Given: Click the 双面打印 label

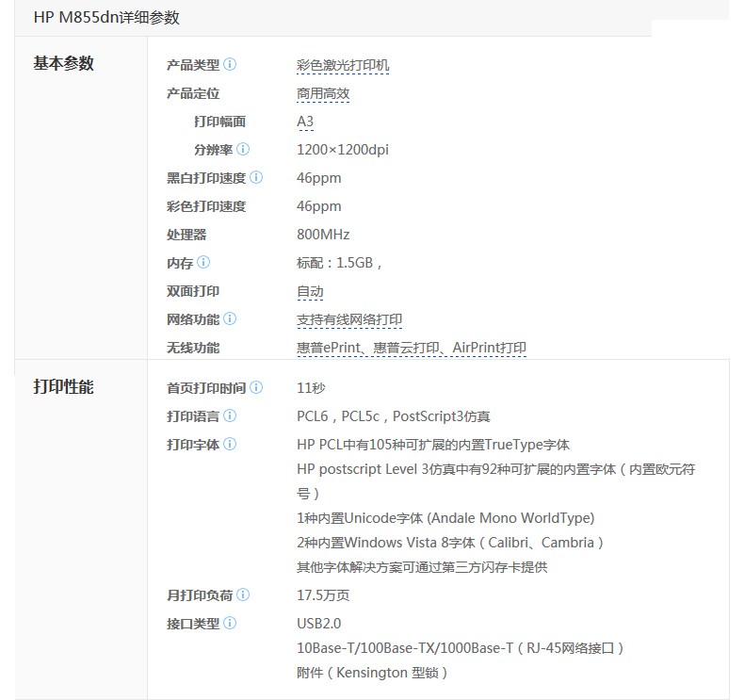Looking at the screenshot, I should [193, 291].
